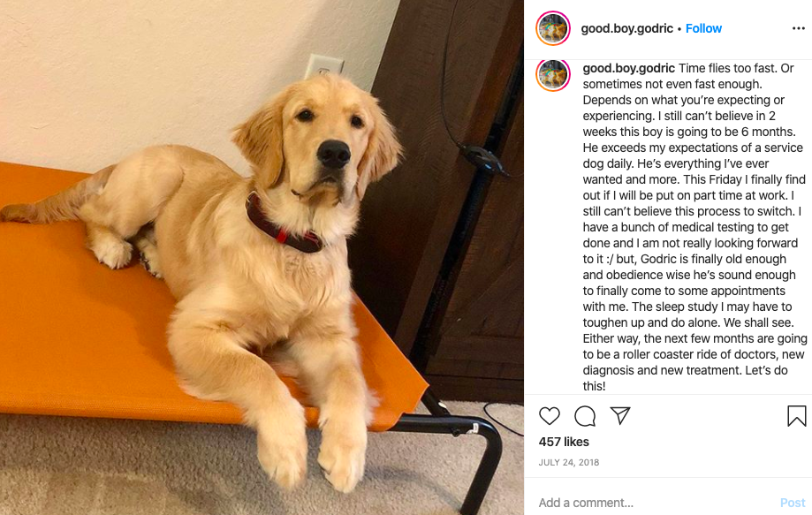
Task: Open good.boy.godric profile from header username
Action: click(626, 28)
